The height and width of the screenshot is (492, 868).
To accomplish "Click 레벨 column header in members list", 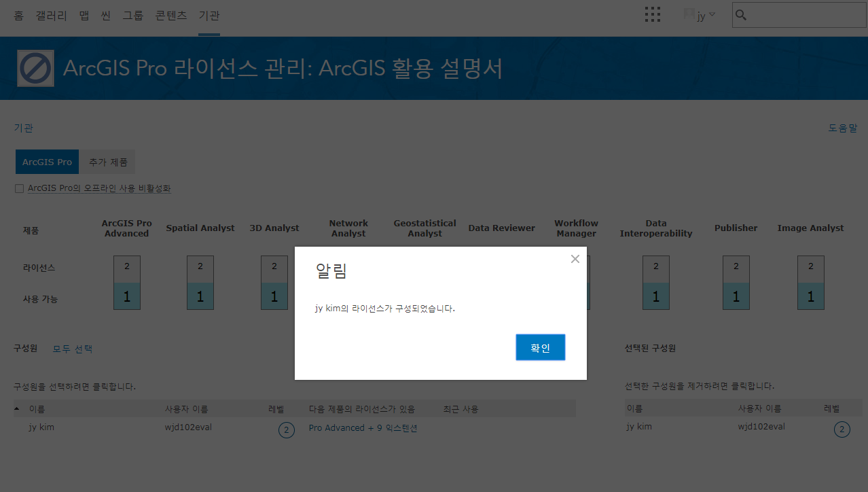I will pyautogui.click(x=276, y=409).
